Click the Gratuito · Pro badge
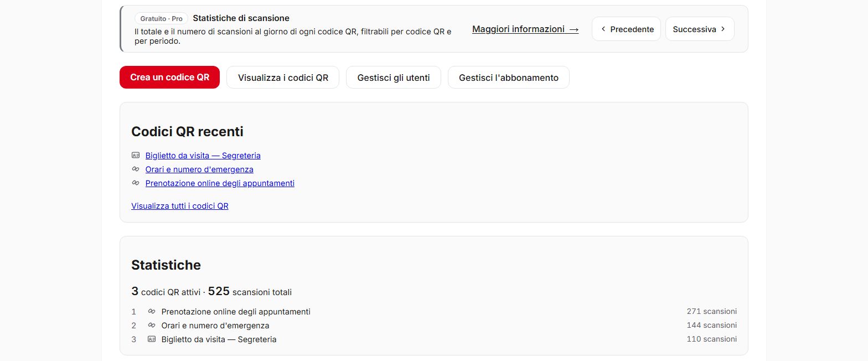This screenshot has height=361, width=868. coord(161,19)
